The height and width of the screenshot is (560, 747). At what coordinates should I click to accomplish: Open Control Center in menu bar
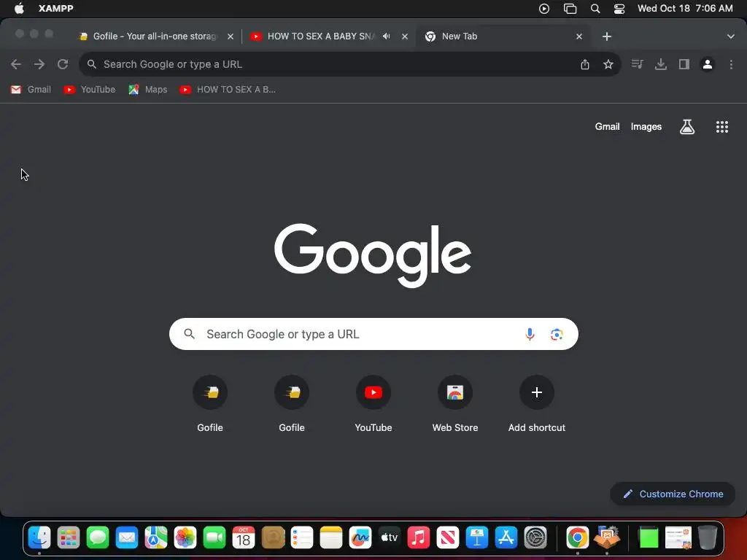(x=619, y=9)
